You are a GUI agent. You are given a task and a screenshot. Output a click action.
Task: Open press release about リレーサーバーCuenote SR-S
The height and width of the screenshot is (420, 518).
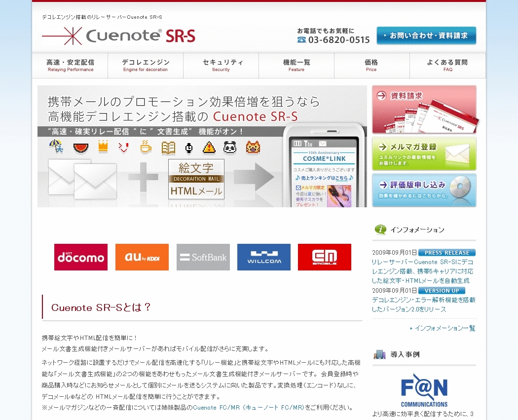coord(423,271)
